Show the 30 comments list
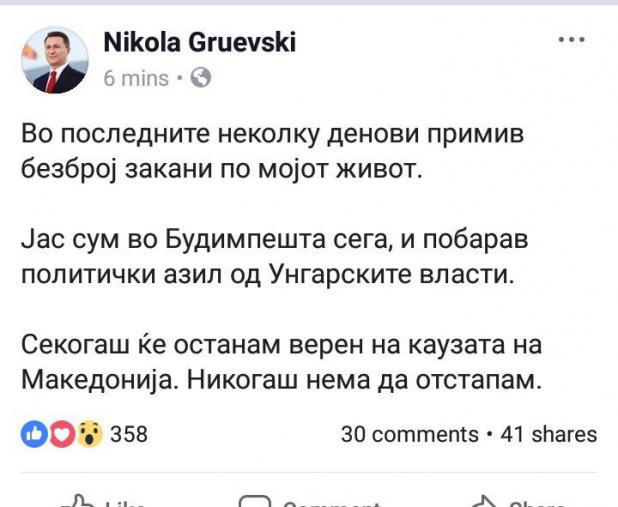618x507 pixels. click(409, 434)
